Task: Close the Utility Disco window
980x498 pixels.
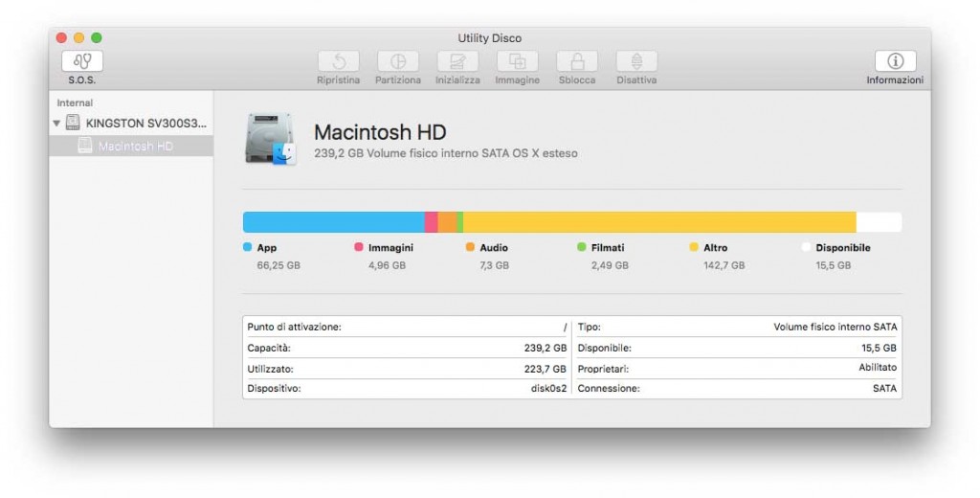Action: pos(61,37)
